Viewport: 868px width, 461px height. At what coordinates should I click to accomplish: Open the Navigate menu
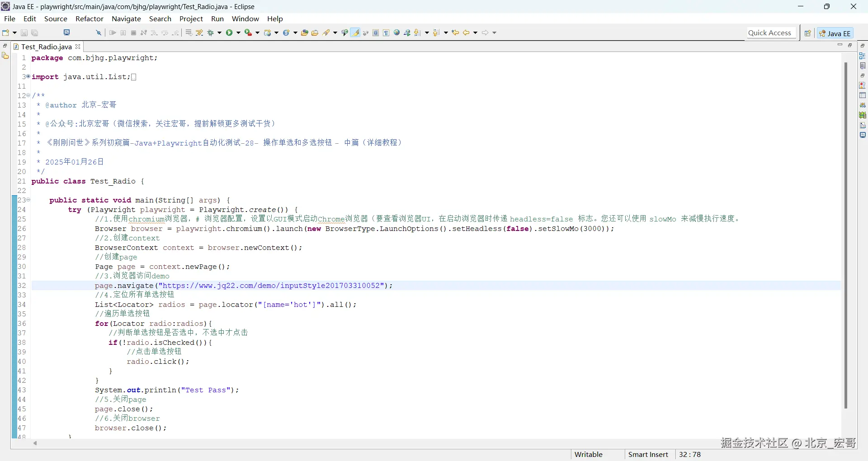(x=126, y=19)
